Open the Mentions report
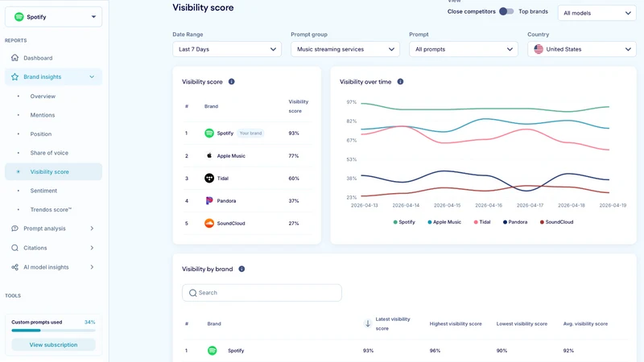 click(43, 115)
